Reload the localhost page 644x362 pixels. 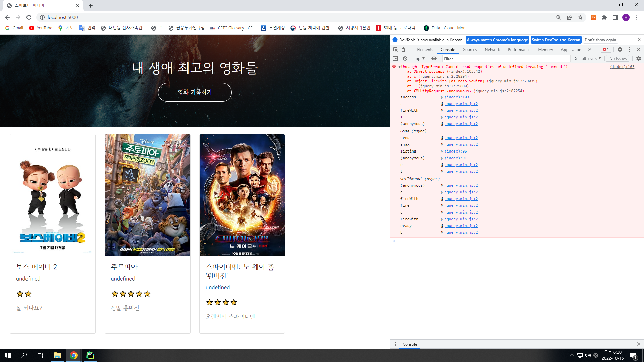tap(29, 17)
